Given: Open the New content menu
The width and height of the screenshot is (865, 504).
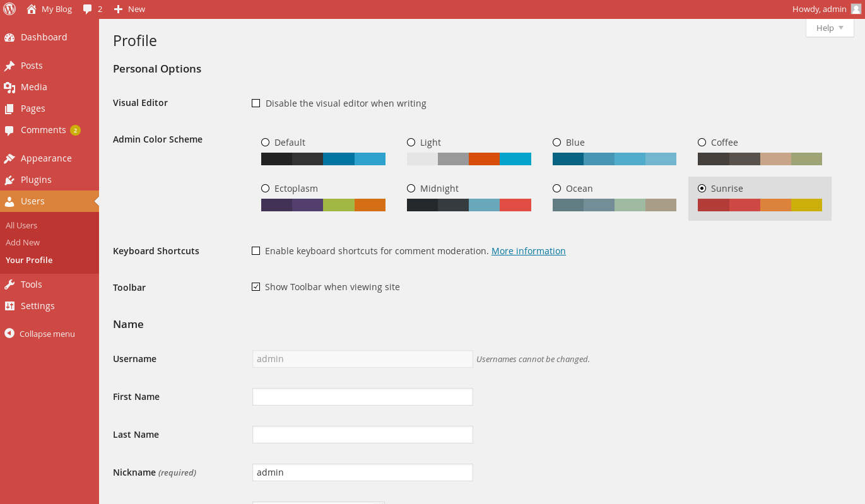Looking at the screenshot, I should click(x=129, y=9).
